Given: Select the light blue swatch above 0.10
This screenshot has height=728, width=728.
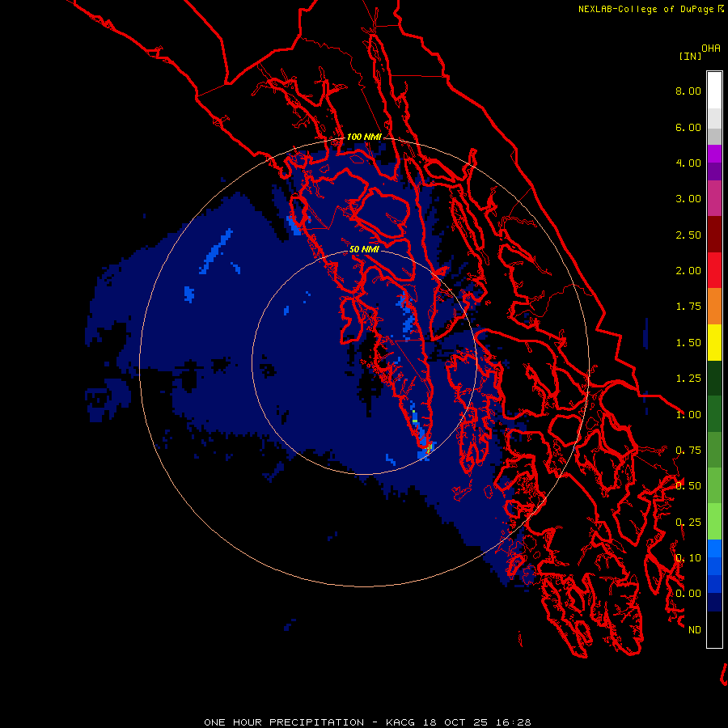Looking at the screenshot, I should coord(714,548).
